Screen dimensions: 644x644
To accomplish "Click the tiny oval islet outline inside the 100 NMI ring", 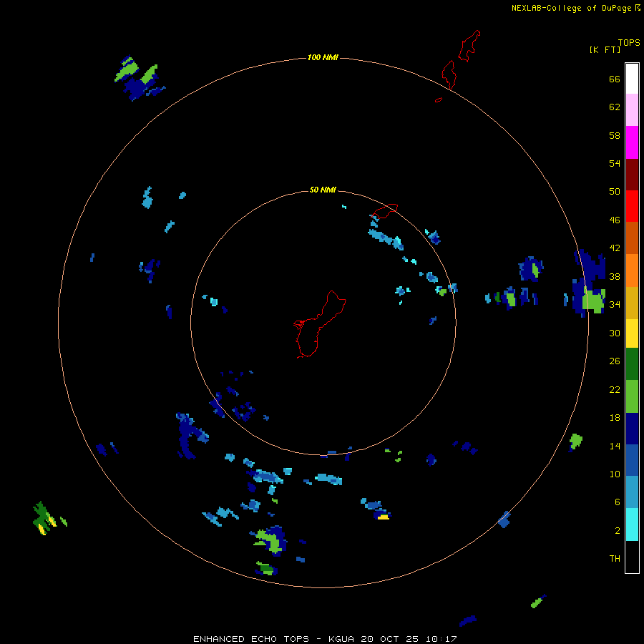I will pyautogui.click(x=439, y=99).
